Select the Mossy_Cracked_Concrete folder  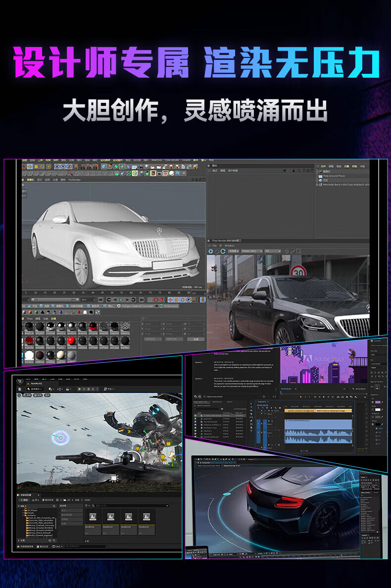click(x=41, y=525)
